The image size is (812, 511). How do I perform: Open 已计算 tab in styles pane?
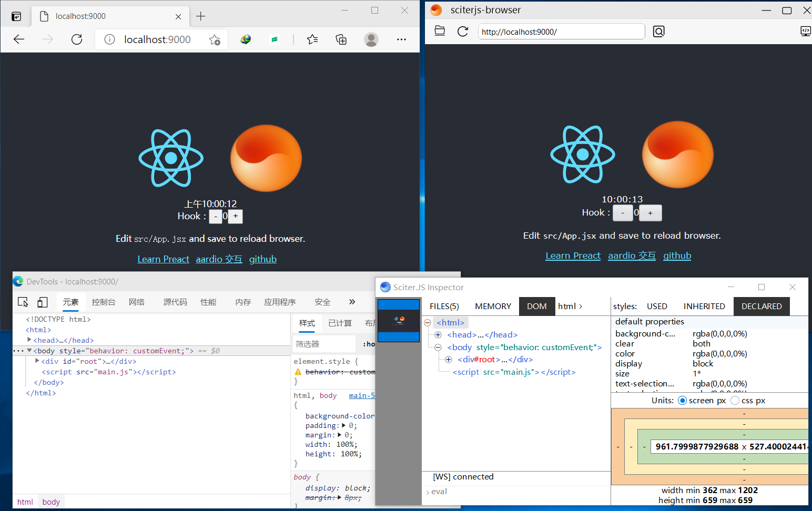(x=340, y=323)
